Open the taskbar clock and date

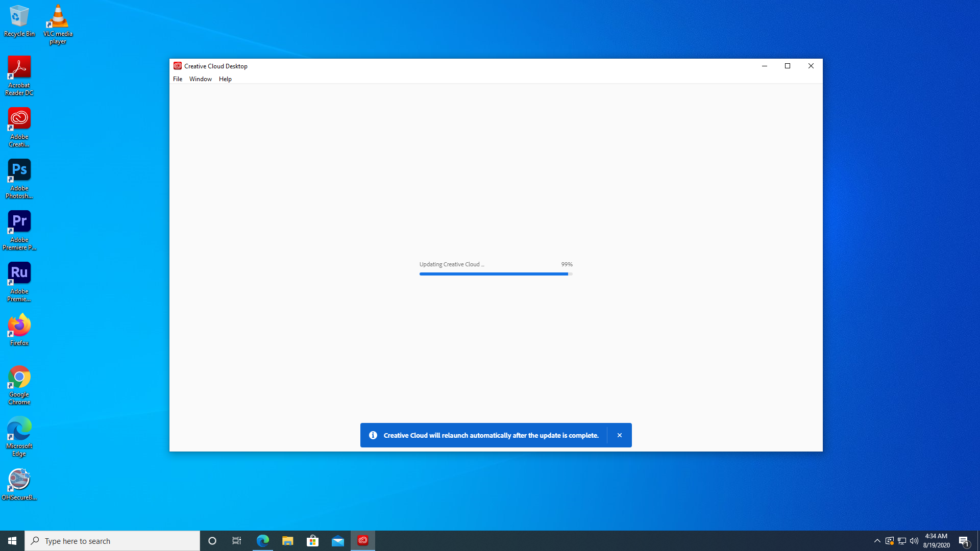coord(936,541)
